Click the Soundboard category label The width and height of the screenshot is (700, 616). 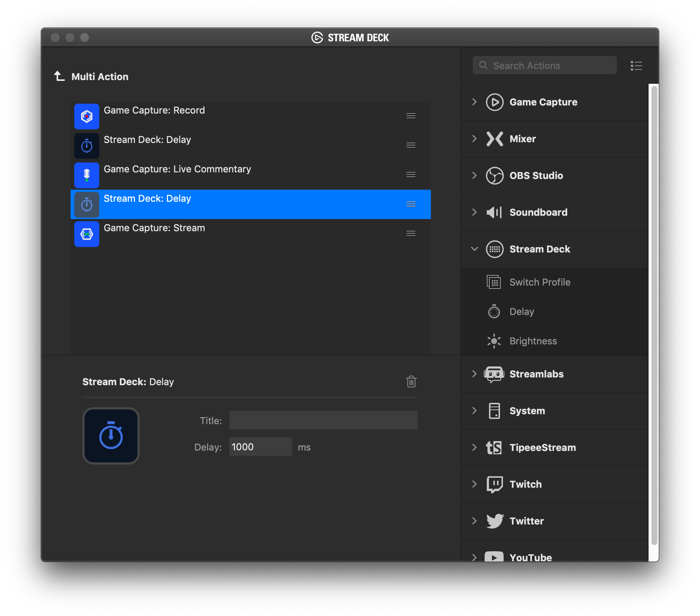click(539, 212)
